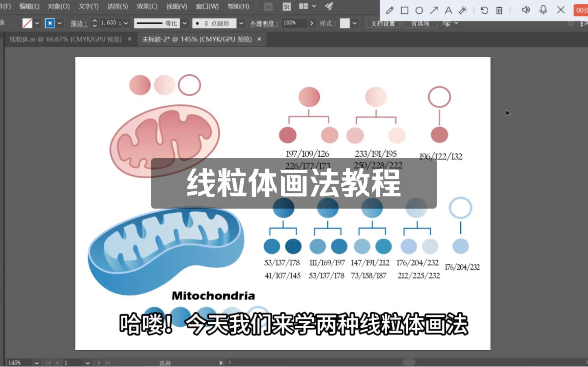Screen dimensions: 588x367
Task: Expand the opacity slider arrow
Action: point(312,23)
